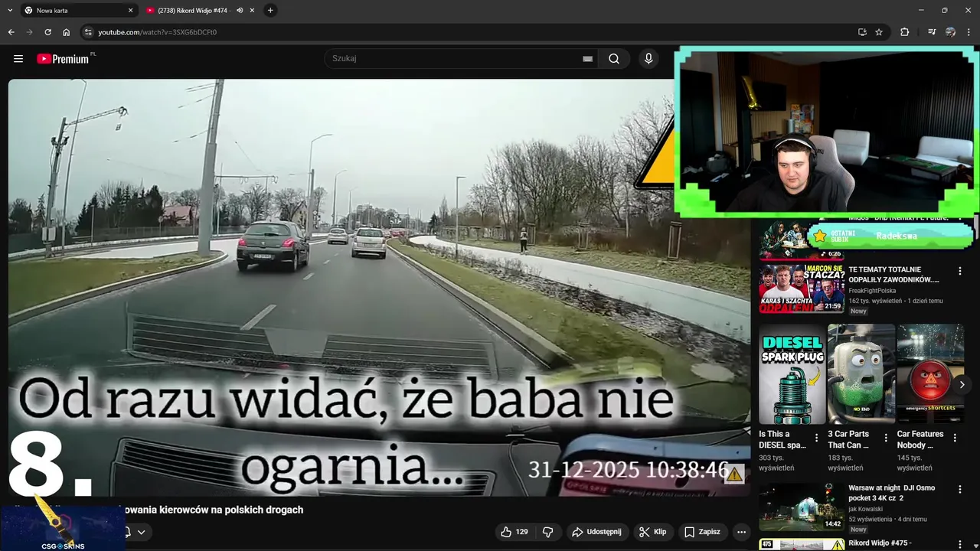Open the jak Kowalski channel name
Viewport: 980px width, 551px height.
[865, 509]
